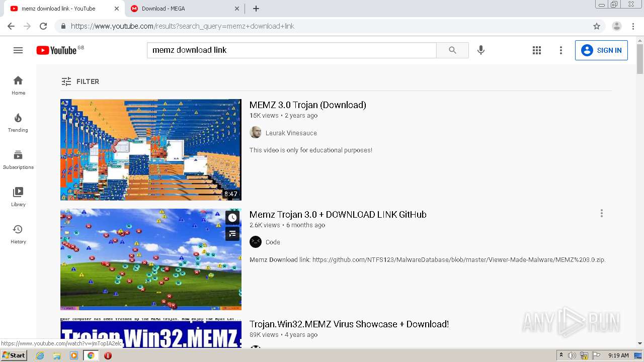Image resolution: width=644 pixels, height=362 pixels.
Task: Open Subscriptions in sidebar
Action: 18,160
